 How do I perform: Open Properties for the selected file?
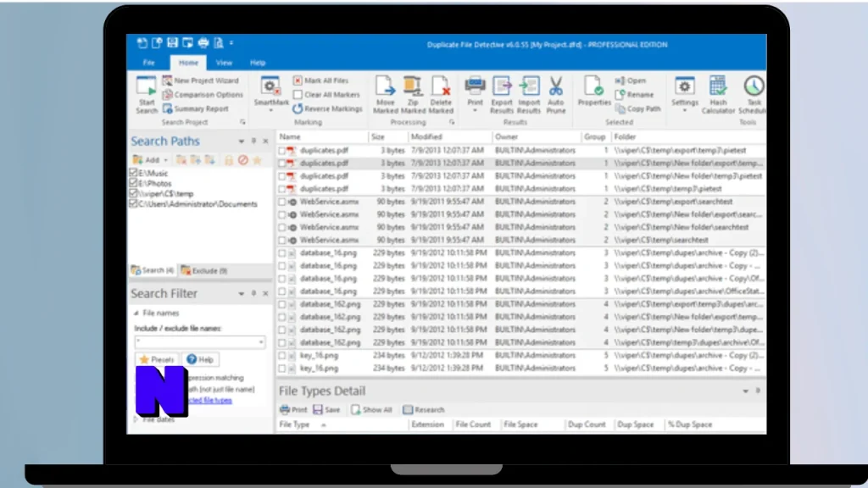(x=594, y=91)
